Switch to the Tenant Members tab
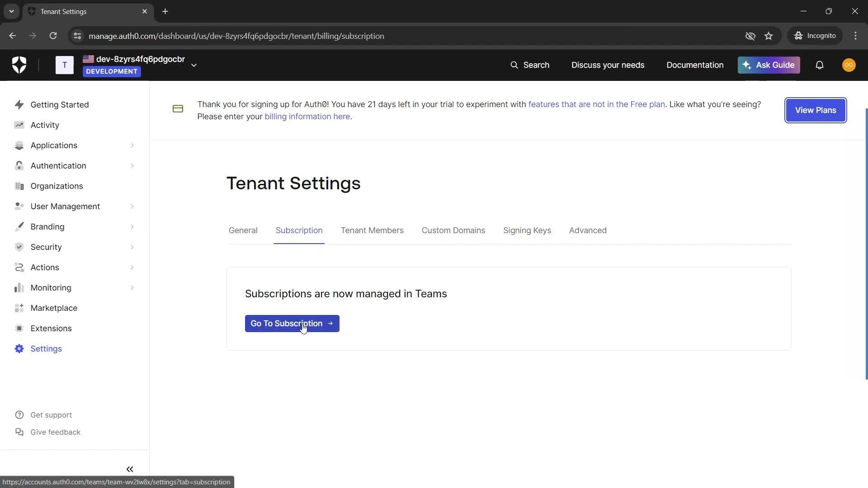Viewport: 868px width, 488px height. 372,230
